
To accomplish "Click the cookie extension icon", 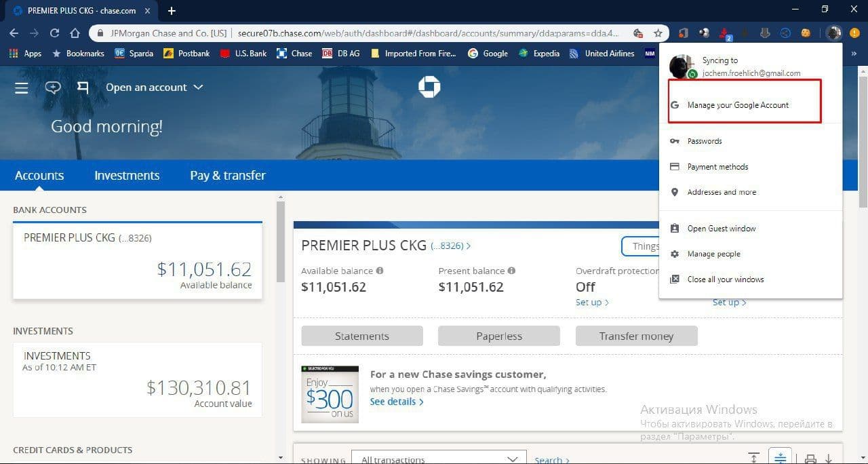I will tap(806, 33).
